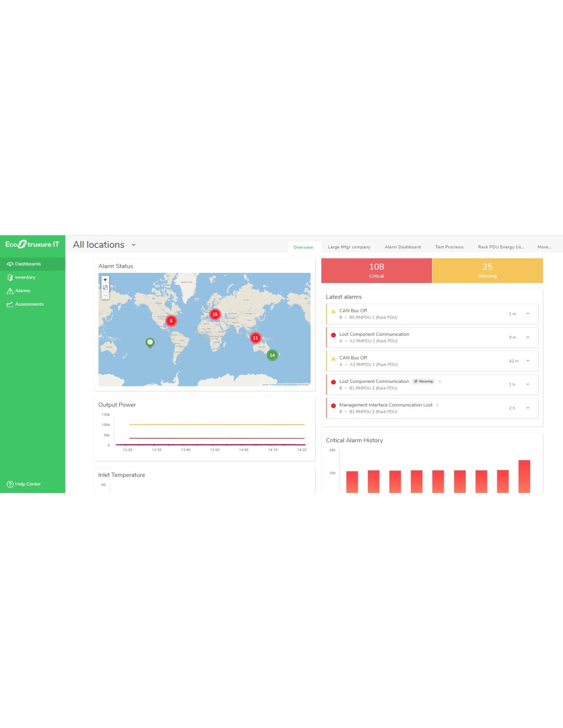The image size is (563, 728).
Task: Click the green cluster marker showing 14
Action: [272, 355]
